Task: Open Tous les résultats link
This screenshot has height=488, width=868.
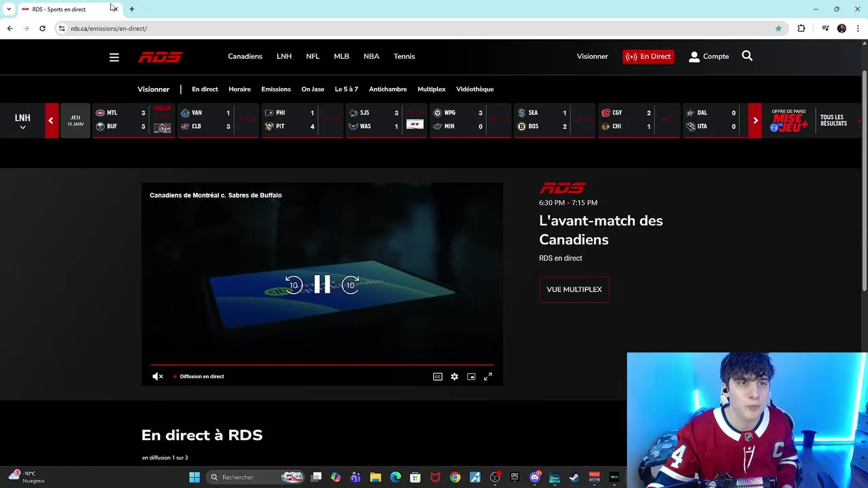Action: (x=833, y=121)
